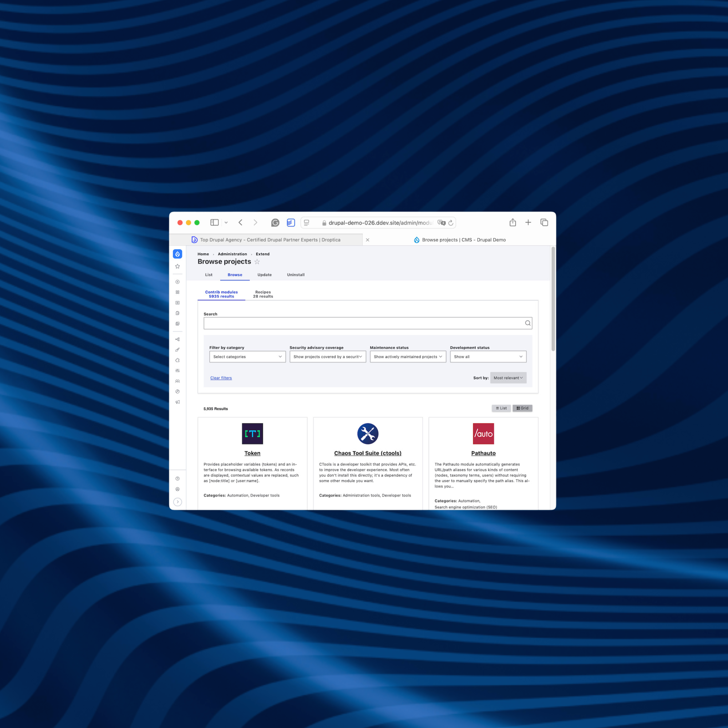
Task: Click the Clear filters link
Action: (221, 377)
